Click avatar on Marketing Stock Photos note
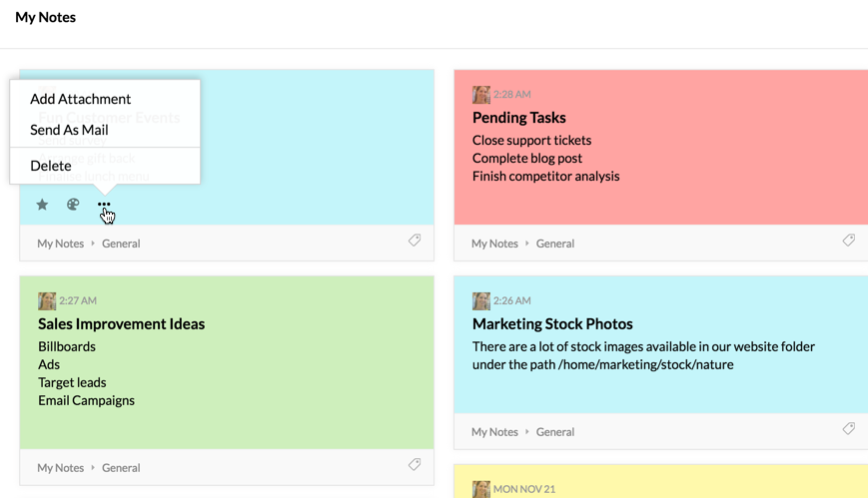The height and width of the screenshot is (498, 868). point(481,301)
